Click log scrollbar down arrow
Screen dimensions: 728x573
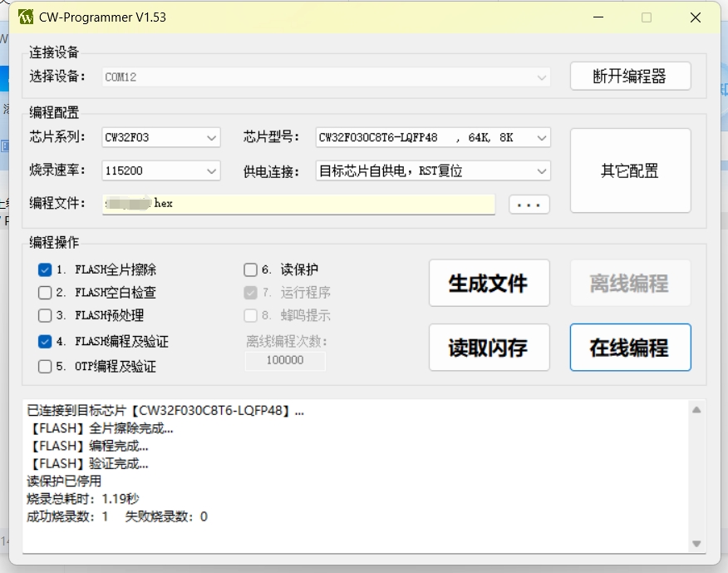(696, 543)
